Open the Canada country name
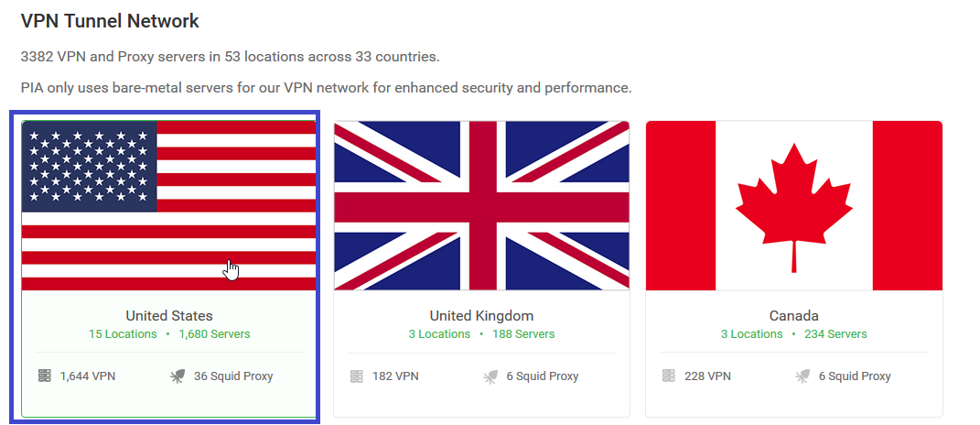Screen dimensions: 980x425 (793, 315)
